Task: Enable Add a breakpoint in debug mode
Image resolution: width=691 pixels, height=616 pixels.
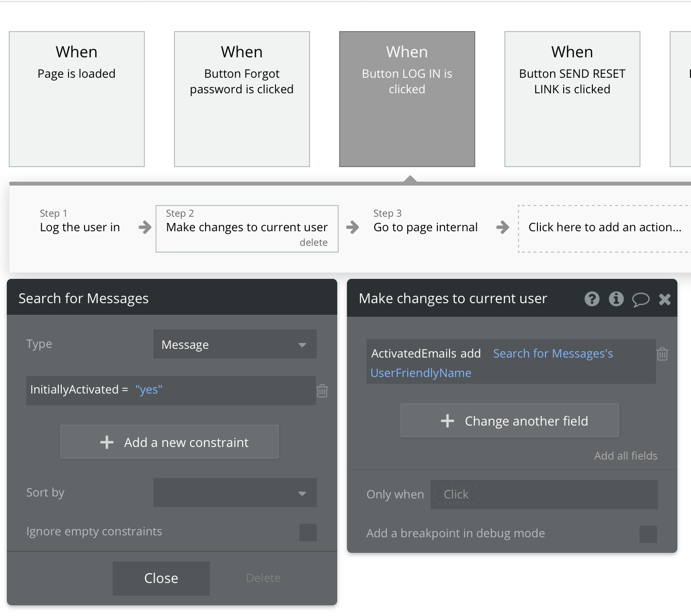Action: 648,534
